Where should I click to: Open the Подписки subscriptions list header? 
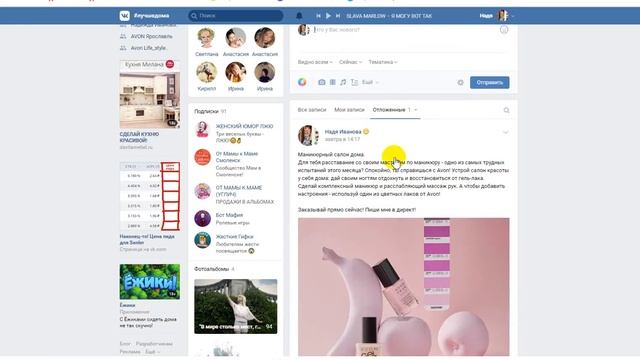point(210,111)
